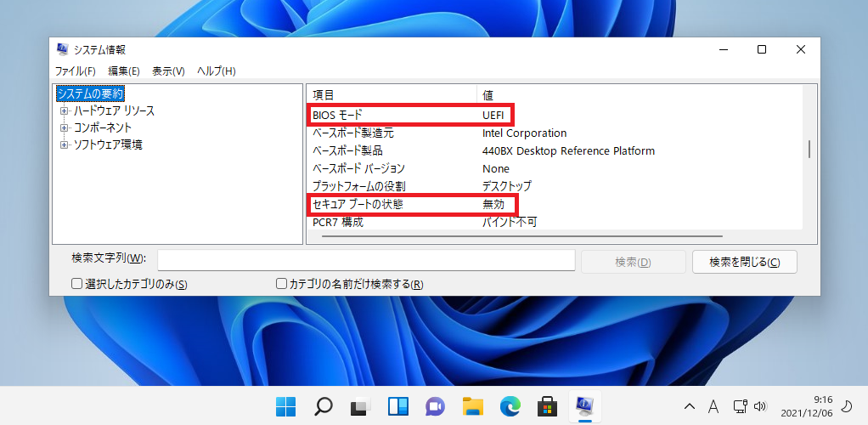Viewport: 868px width, 425px height.
Task: Click System Information taskbar icon
Action: pos(584,406)
